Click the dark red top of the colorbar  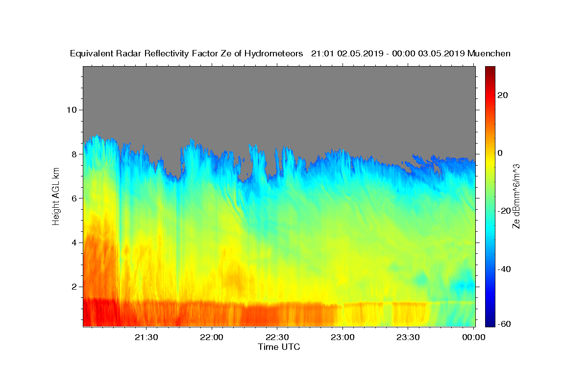490,71
